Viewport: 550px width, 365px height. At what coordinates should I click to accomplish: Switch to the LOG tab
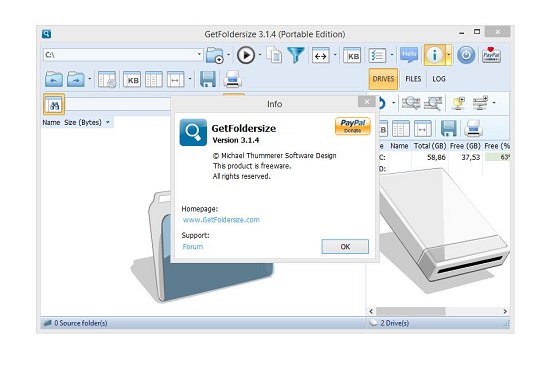[x=438, y=79]
